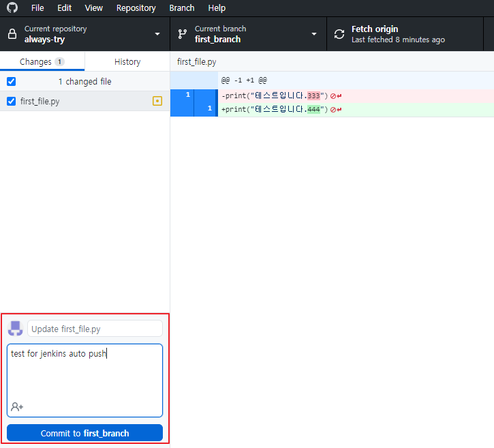Click the always-try repository name

[45, 40]
